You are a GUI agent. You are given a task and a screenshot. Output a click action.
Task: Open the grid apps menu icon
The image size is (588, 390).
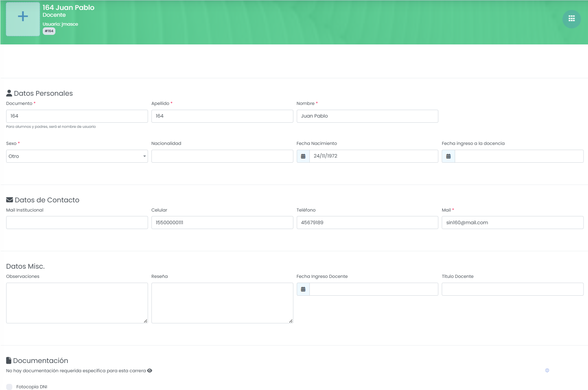tap(571, 19)
